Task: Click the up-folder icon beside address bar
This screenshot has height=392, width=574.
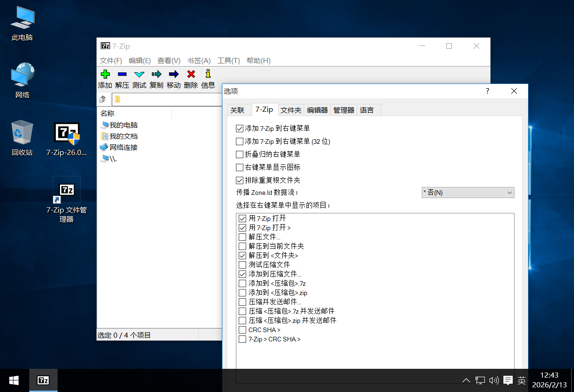Action: (x=103, y=99)
